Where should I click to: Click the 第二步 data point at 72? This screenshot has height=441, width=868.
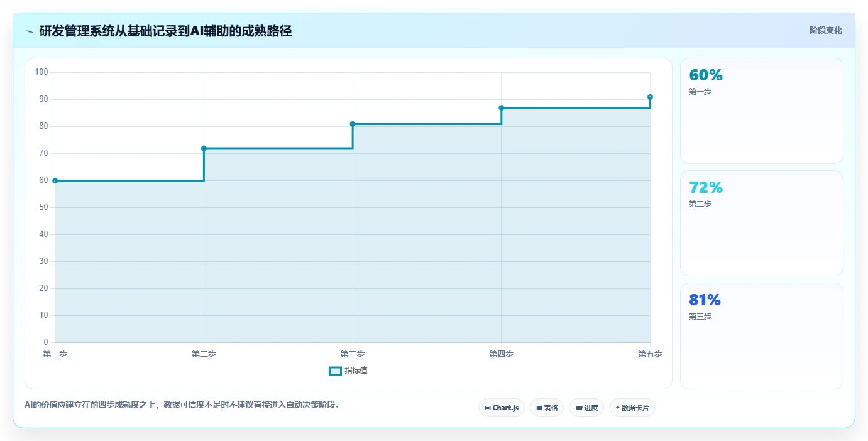point(204,148)
